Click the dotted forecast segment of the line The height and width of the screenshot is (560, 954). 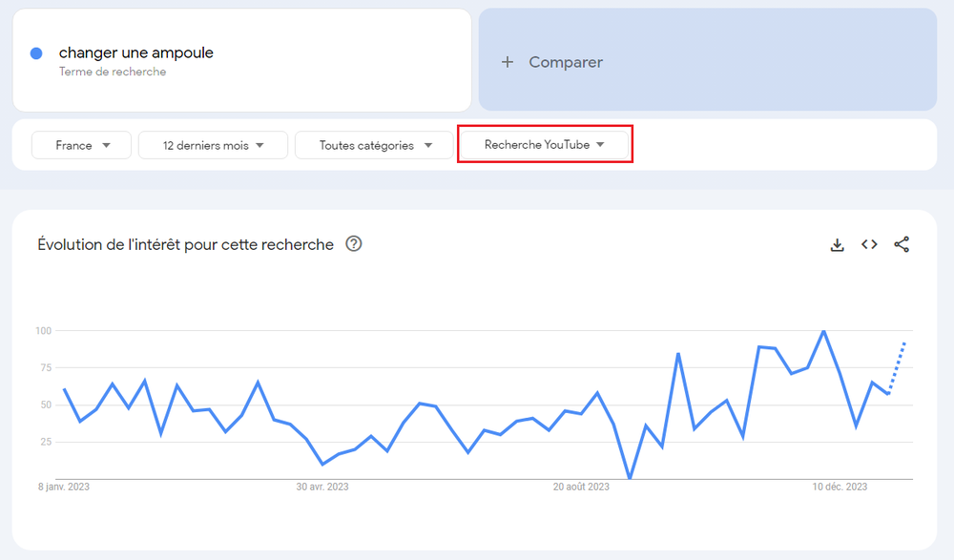(898, 363)
